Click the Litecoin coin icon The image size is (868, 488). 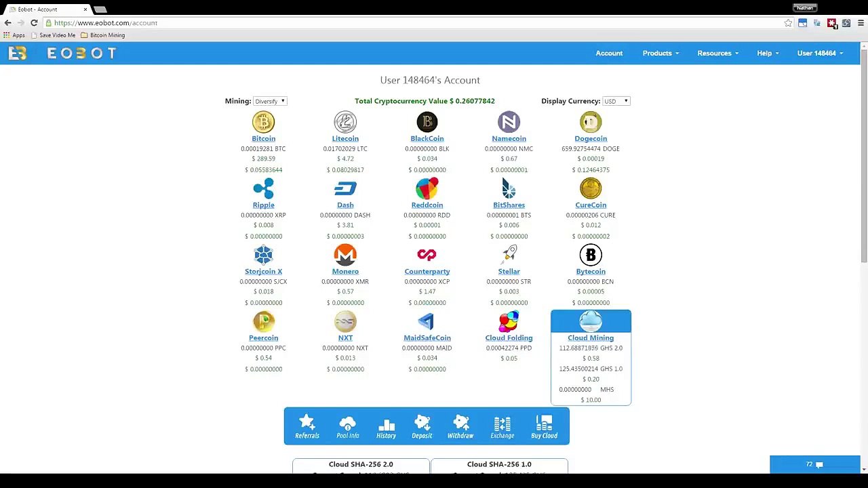(345, 122)
